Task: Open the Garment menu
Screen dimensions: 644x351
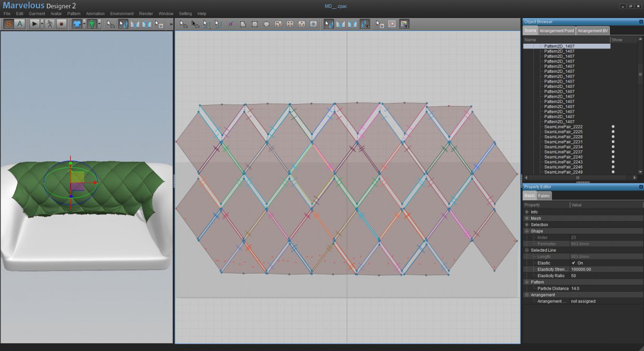Action: (36, 14)
